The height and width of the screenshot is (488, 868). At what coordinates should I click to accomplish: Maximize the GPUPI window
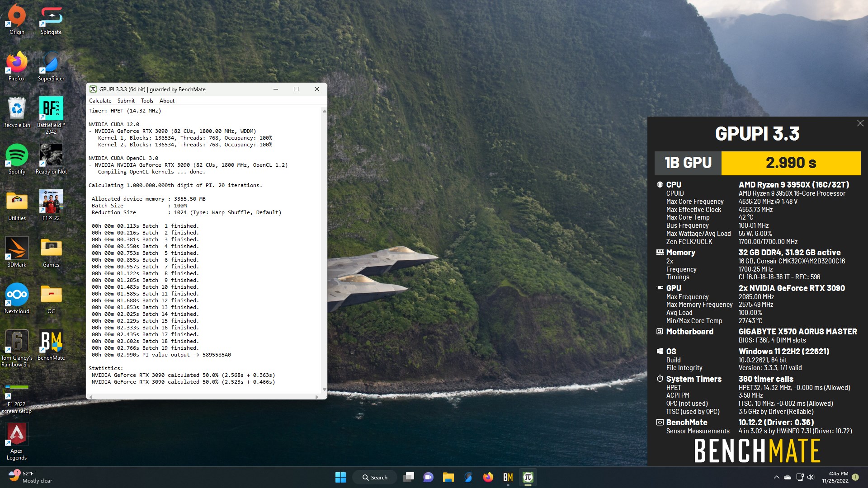coord(296,89)
